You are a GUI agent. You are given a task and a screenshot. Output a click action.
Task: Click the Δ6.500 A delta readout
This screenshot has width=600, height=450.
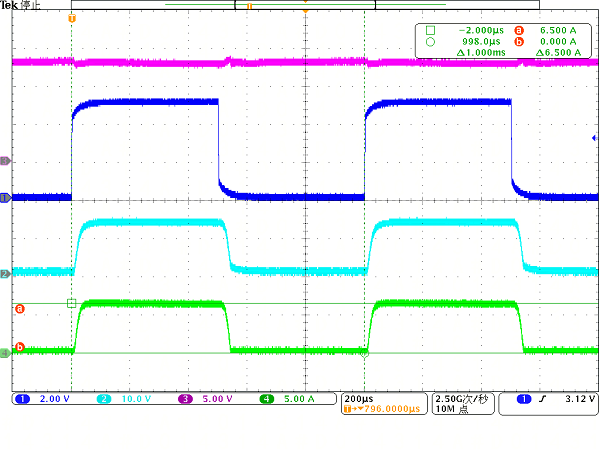558,52
